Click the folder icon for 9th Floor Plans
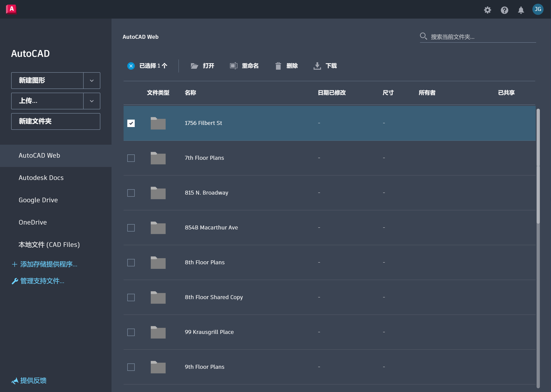This screenshot has height=392, width=551. click(158, 367)
